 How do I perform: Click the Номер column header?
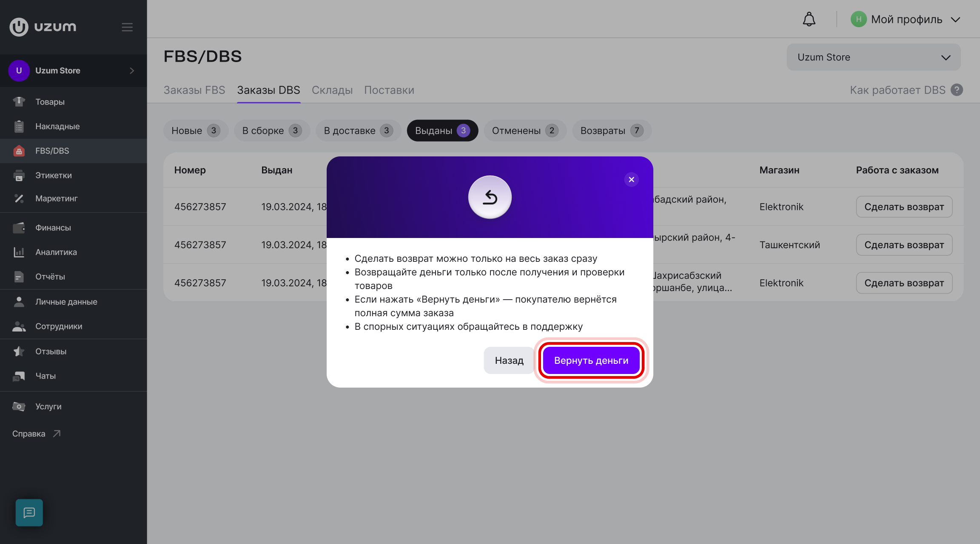(x=190, y=170)
